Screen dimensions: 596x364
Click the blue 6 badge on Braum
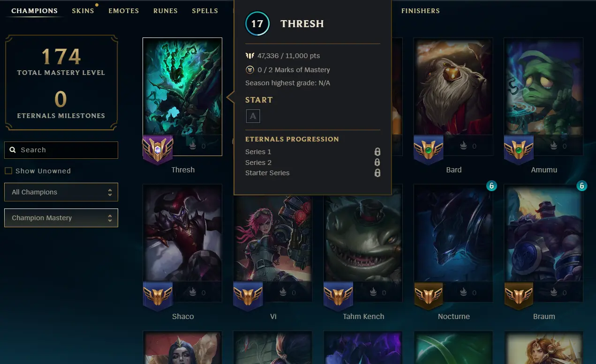click(x=582, y=186)
